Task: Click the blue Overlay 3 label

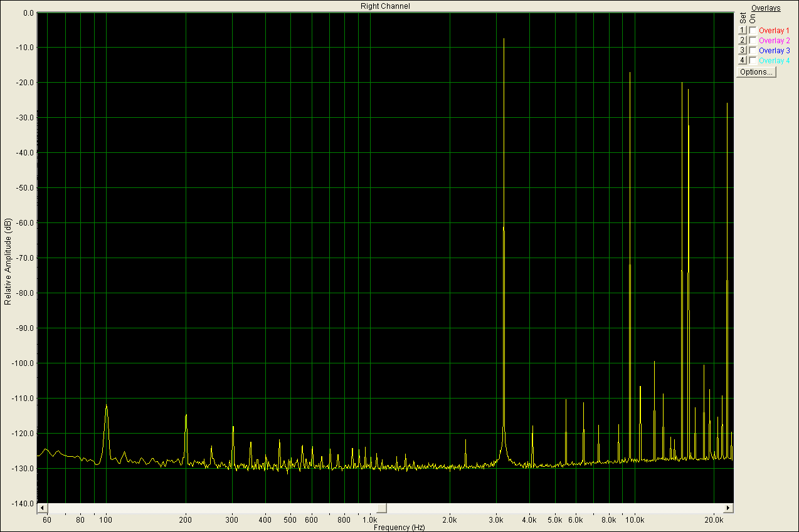Action: [x=774, y=50]
